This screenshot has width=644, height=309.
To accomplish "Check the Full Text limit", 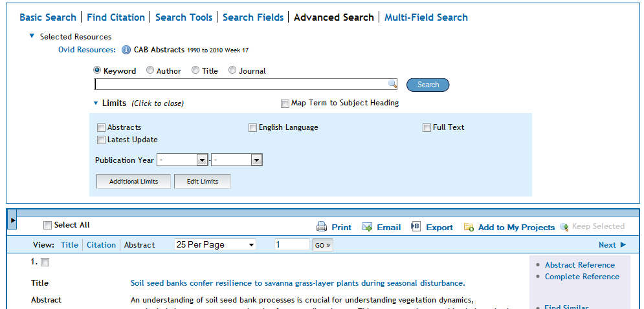I will [427, 127].
